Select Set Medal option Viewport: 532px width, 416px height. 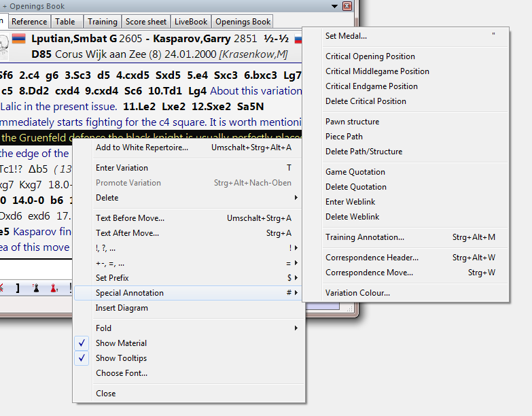pyautogui.click(x=406, y=36)
